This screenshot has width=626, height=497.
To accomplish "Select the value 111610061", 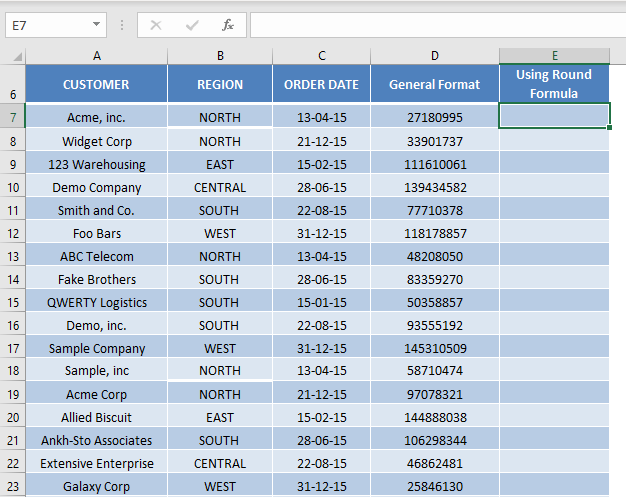I will pos(435,164).
